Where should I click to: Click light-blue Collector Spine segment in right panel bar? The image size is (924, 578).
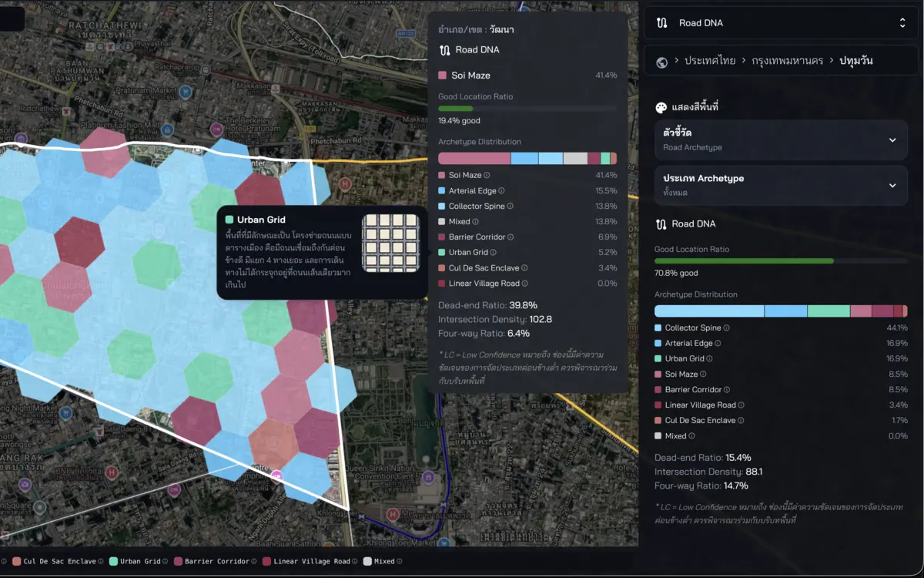(x=709, y=311)
